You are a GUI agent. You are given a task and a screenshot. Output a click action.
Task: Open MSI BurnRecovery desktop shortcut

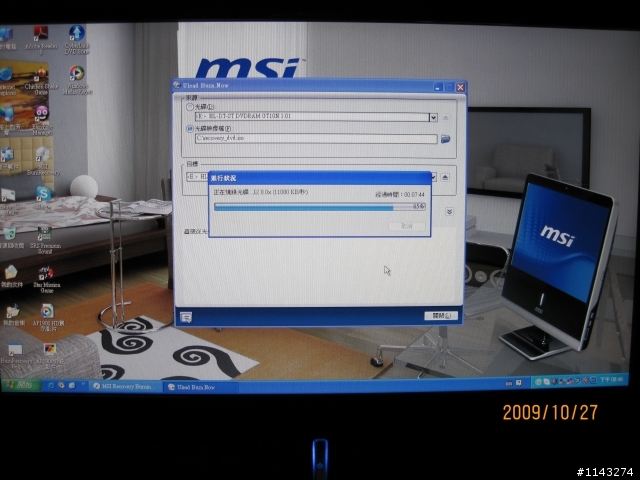43,161
